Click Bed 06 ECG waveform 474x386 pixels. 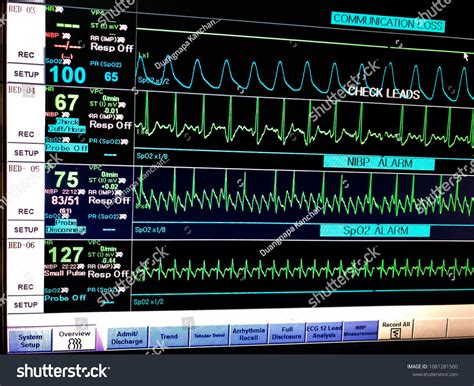tap(303, 269)
